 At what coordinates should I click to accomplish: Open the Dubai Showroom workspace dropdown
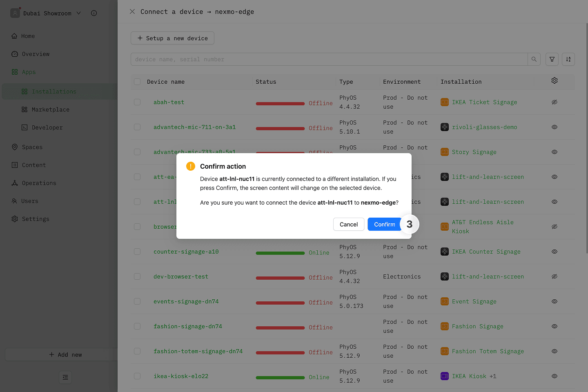coord(46,13)
